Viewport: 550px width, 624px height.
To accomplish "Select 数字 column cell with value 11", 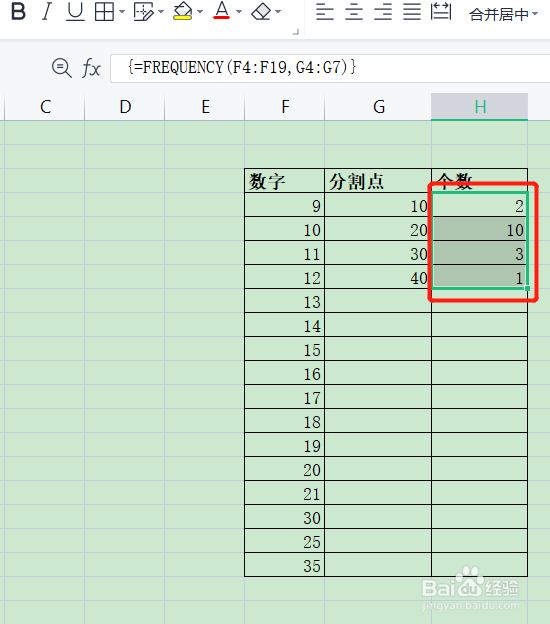I will click(x=285, y=253).
